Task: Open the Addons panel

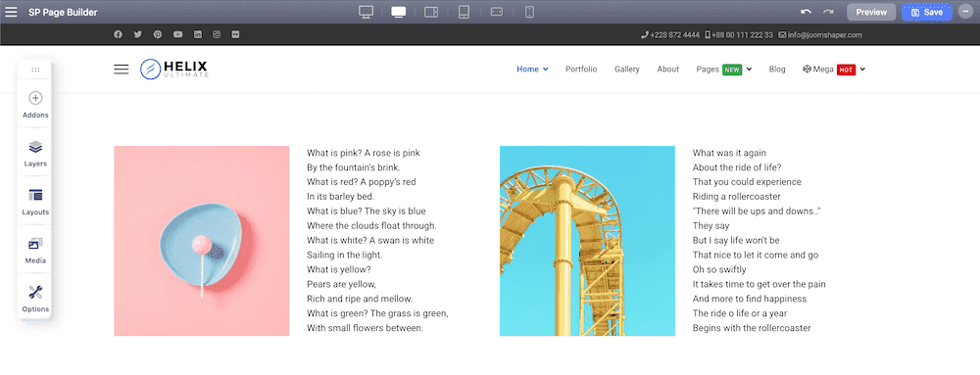Action: click(35, 105)
